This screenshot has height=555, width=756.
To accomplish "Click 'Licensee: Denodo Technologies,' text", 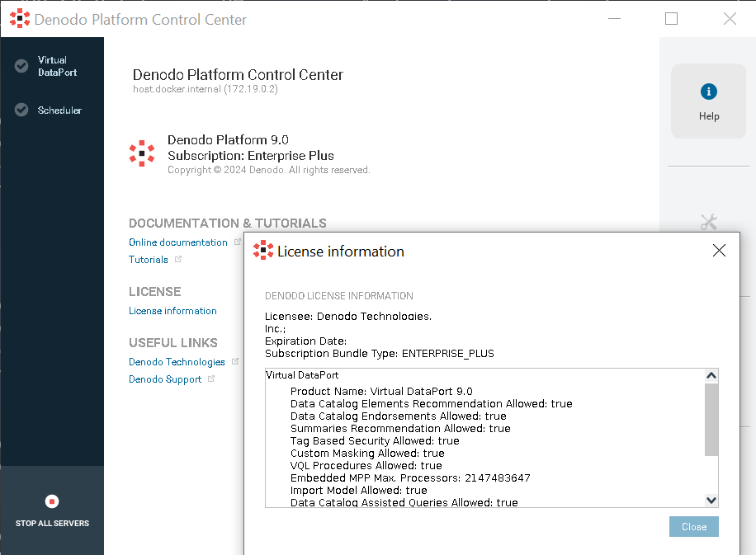I will 348,317.
